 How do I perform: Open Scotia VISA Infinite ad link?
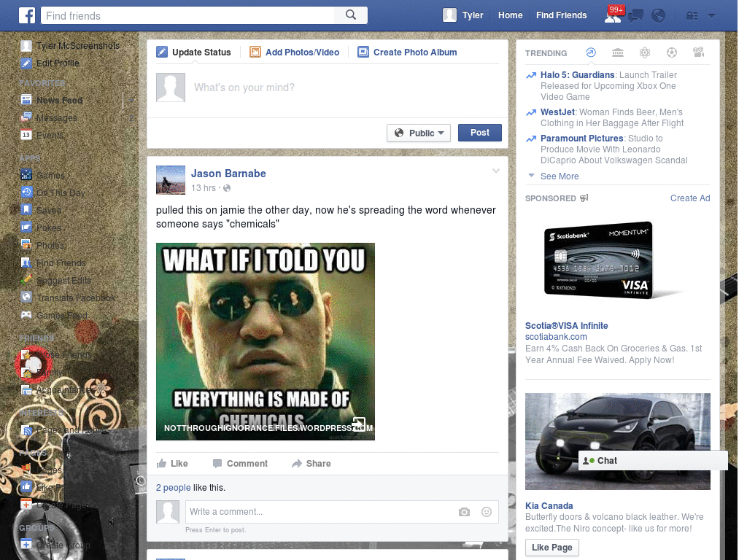pos(566,326)
